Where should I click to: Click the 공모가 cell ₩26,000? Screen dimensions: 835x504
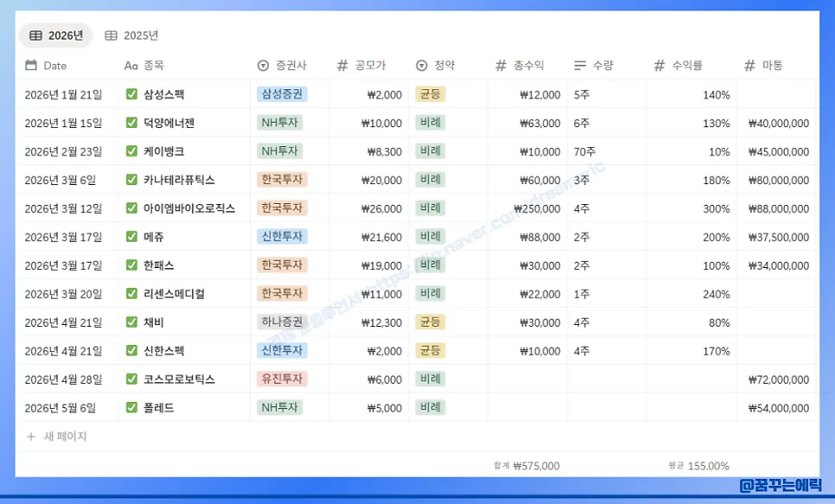click(x=381, y=209)
